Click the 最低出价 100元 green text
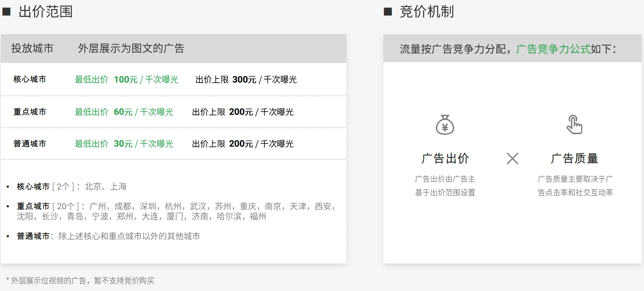644x291 pixels. coord(126,79)
